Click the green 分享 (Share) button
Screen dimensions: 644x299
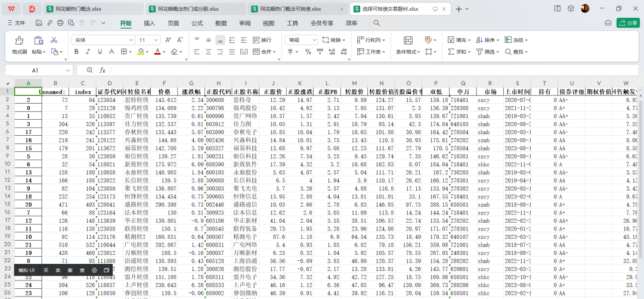pos(628,23)
